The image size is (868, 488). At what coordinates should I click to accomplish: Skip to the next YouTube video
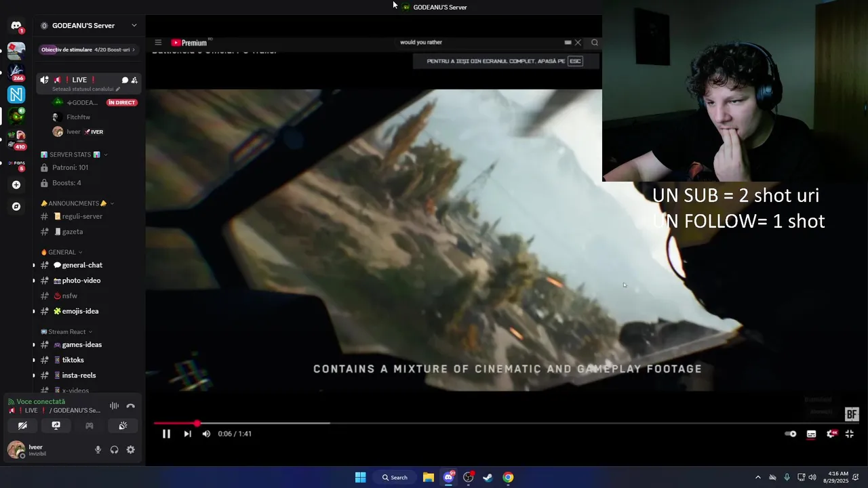187,434
